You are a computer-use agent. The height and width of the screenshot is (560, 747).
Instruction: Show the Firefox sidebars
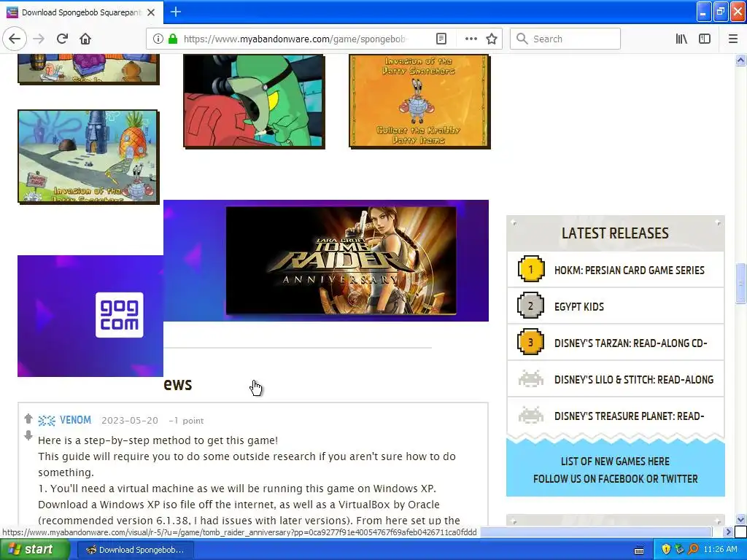point(705,39)
